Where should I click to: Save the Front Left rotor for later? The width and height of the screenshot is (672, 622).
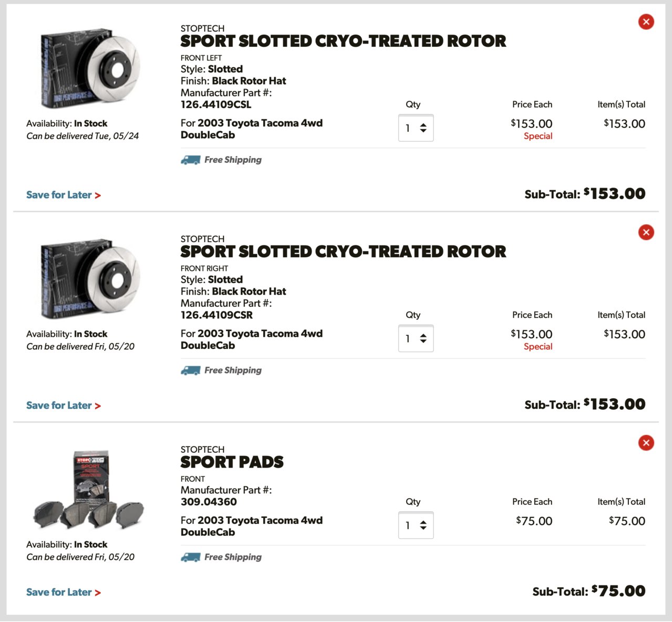(64, 195)
